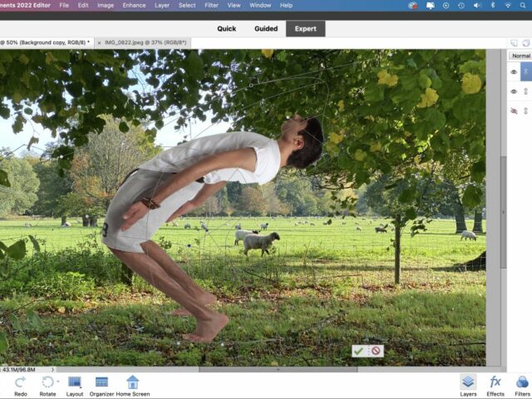The height and width of the screenshot is (399, 532).
Task: Commit the transform with the green checkmark
Action: 359,352
